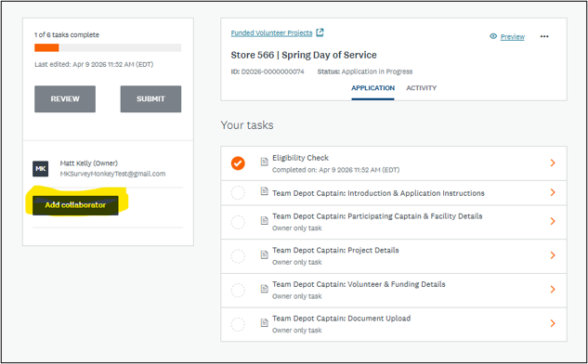
Task: Expand Eligibility Check with its orange chevron
Action: point(553,162)
